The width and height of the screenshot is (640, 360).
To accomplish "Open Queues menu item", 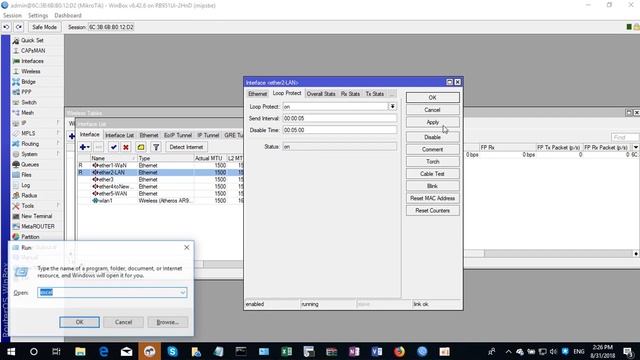I will click(30, 164).
